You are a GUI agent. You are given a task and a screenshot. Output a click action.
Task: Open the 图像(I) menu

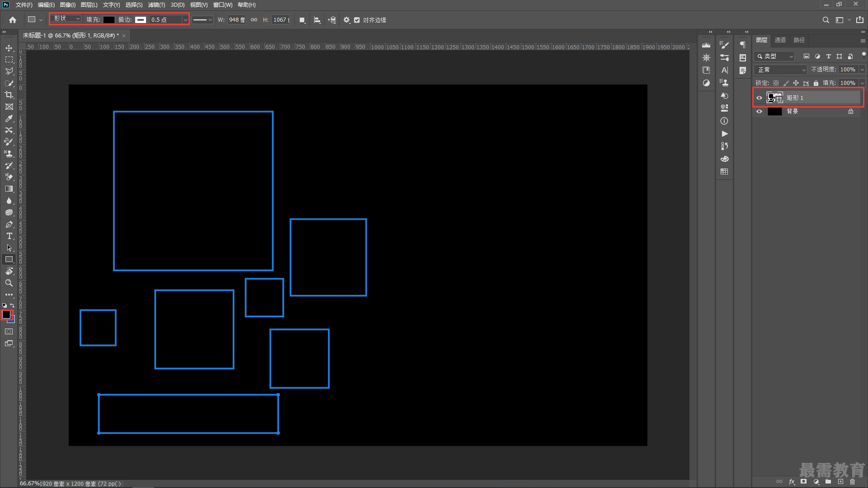coord(68,5)
